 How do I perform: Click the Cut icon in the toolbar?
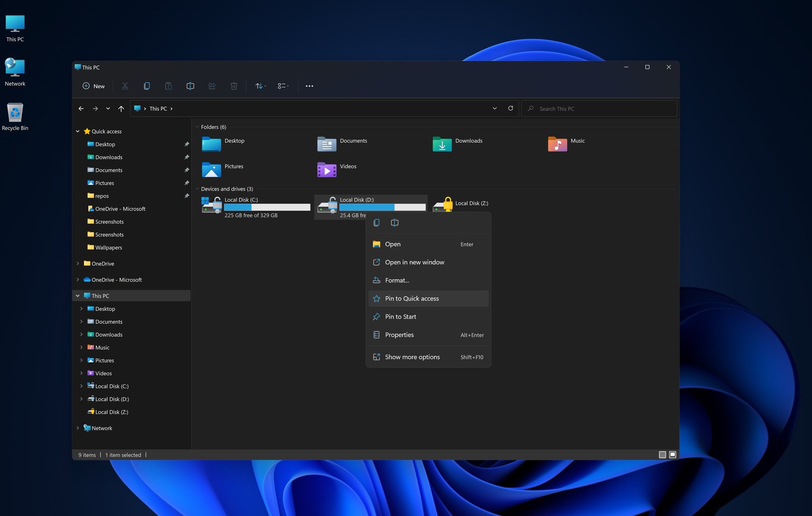tap(124, 86)
